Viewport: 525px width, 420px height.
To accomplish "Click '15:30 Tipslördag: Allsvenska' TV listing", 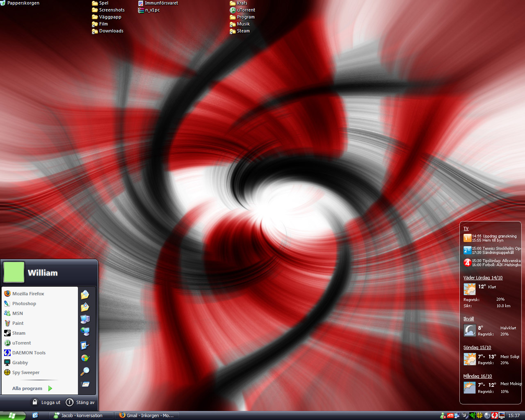I will 496,261.
